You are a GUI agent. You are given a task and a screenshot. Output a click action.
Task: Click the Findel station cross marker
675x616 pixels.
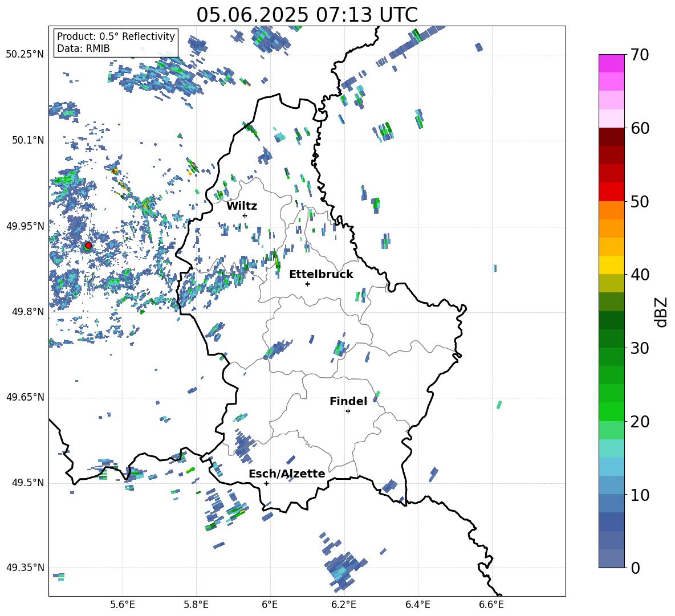coord(348,411)
